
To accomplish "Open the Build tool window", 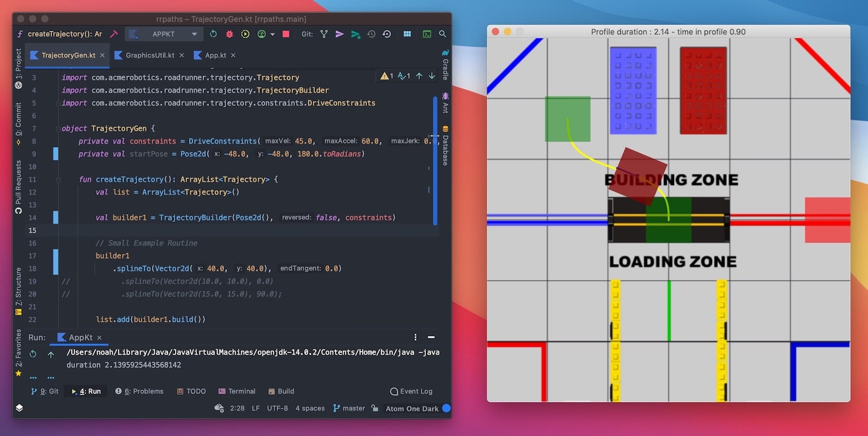I will click(281, 391).
